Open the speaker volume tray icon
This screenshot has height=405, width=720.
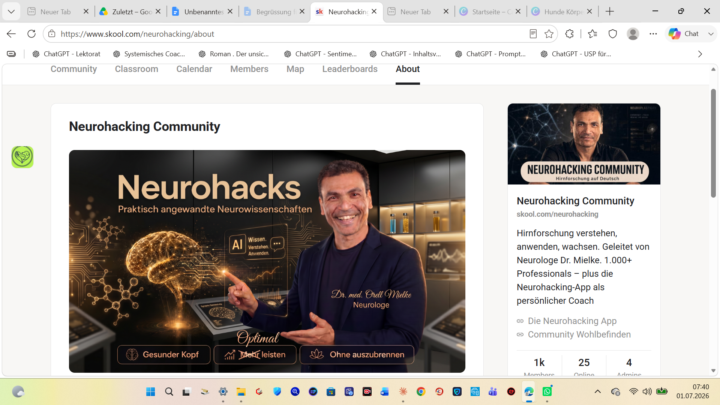[x=647, y=392]
